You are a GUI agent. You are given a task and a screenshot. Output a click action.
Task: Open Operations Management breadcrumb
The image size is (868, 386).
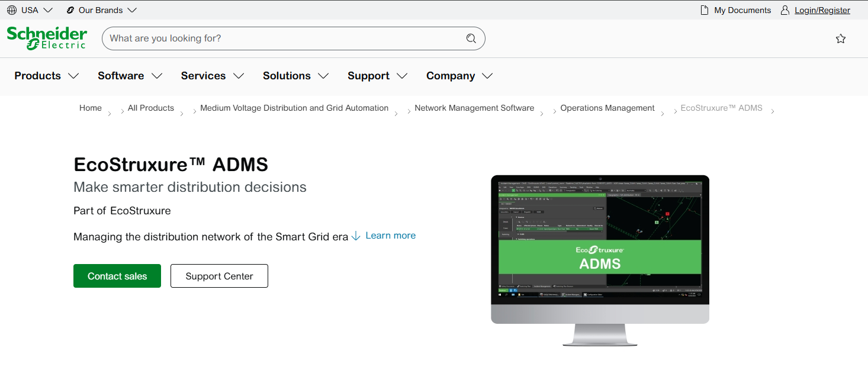click(x=607, y=108)
